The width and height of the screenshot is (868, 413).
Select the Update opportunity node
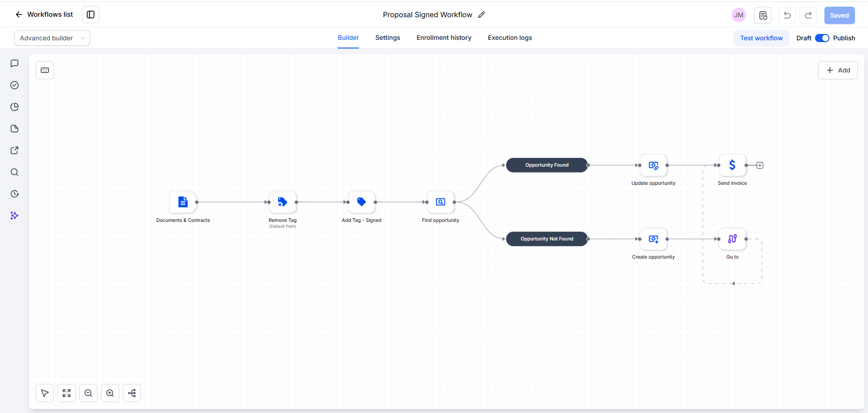coord(653,165)
